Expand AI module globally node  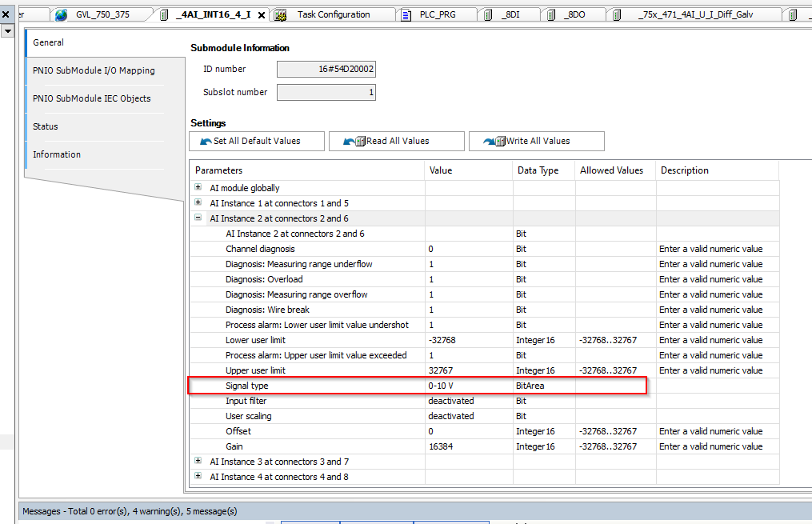click(198, 187)
